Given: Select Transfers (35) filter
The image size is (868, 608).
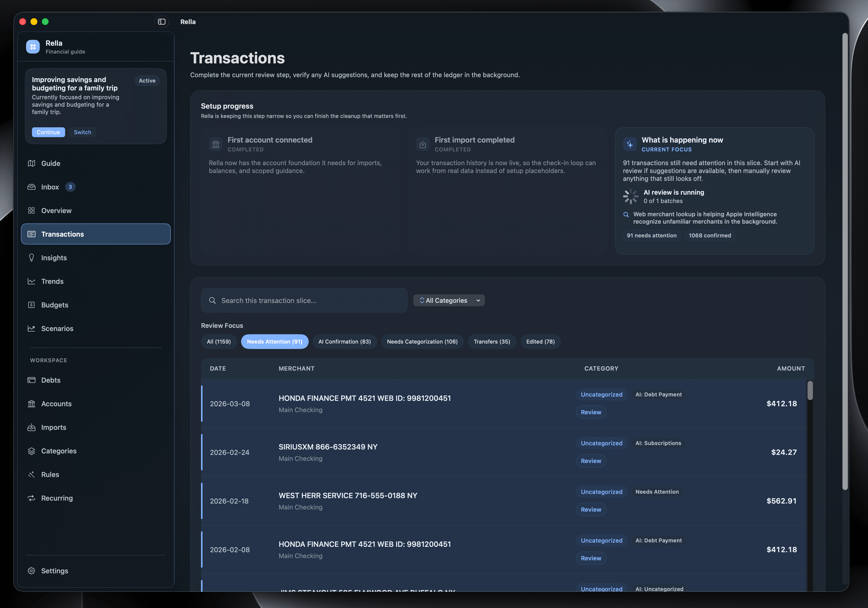Looking at the screenshot, I should click(492, 341).
